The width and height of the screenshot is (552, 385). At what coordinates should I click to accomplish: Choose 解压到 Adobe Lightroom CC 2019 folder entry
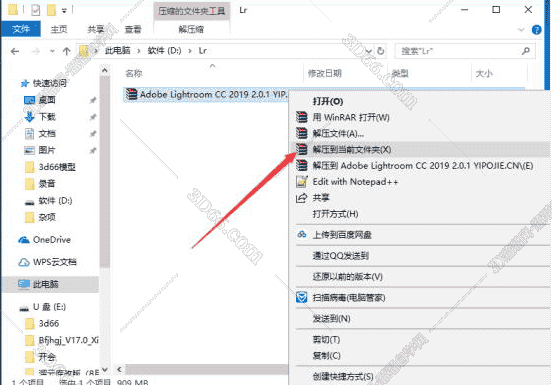[x=420, y=166]
